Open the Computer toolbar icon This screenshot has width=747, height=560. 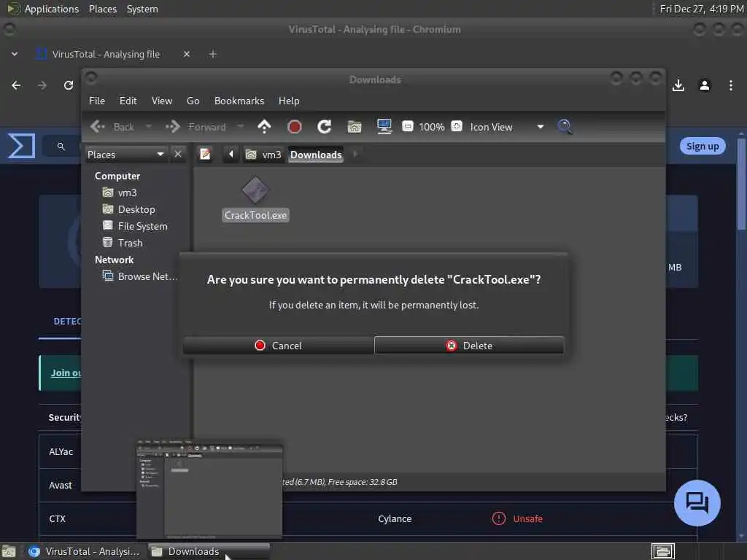(384, 127)
